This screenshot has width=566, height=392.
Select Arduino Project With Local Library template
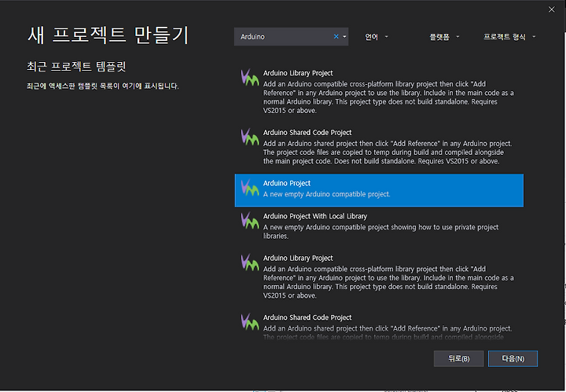[379, 226]
